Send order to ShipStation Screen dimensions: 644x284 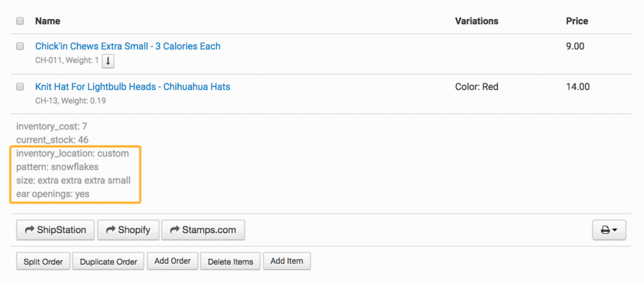(x=55, y=230)
